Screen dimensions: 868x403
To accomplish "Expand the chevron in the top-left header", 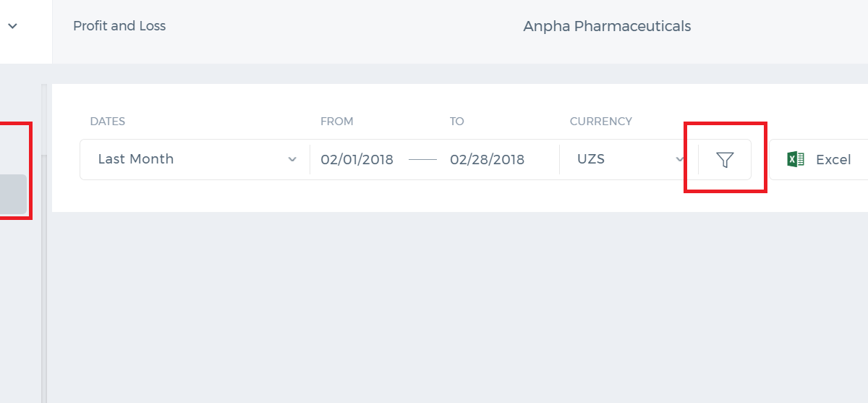I will (12, 26).
